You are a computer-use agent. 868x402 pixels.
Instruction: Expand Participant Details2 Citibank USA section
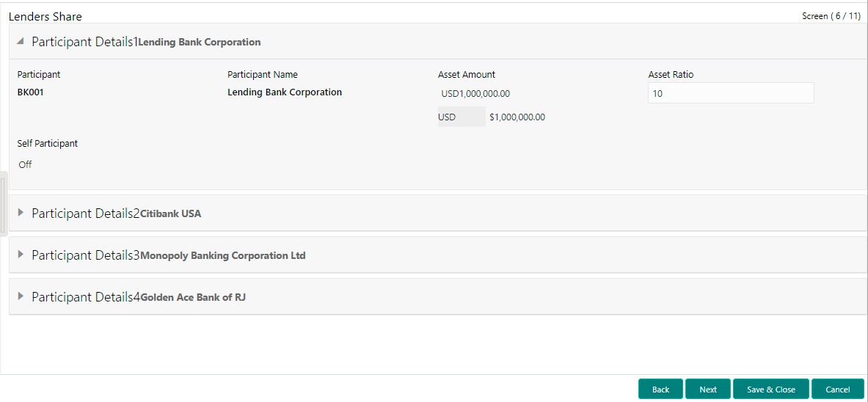click(21, 213)
